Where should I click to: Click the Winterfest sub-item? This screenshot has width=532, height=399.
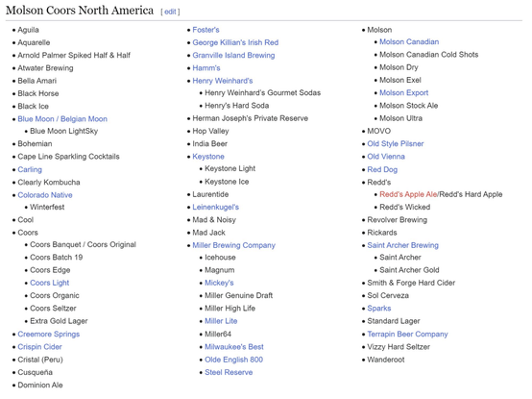(47, 207)
